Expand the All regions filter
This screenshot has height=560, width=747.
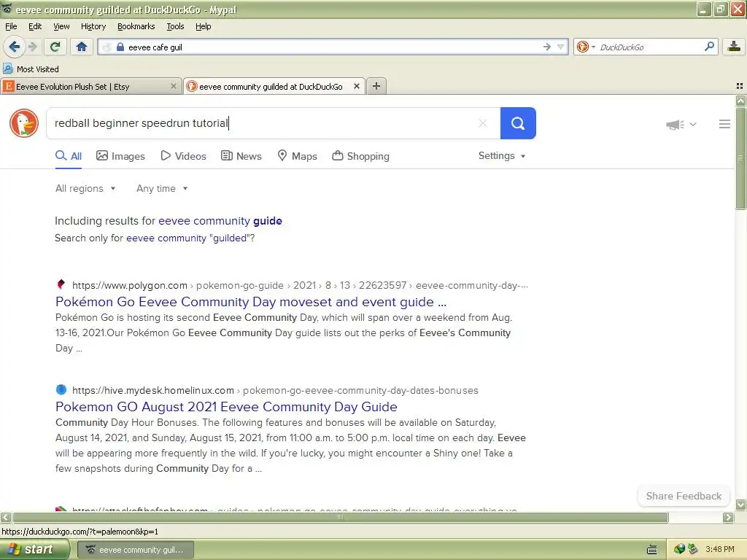click(85, 189)
